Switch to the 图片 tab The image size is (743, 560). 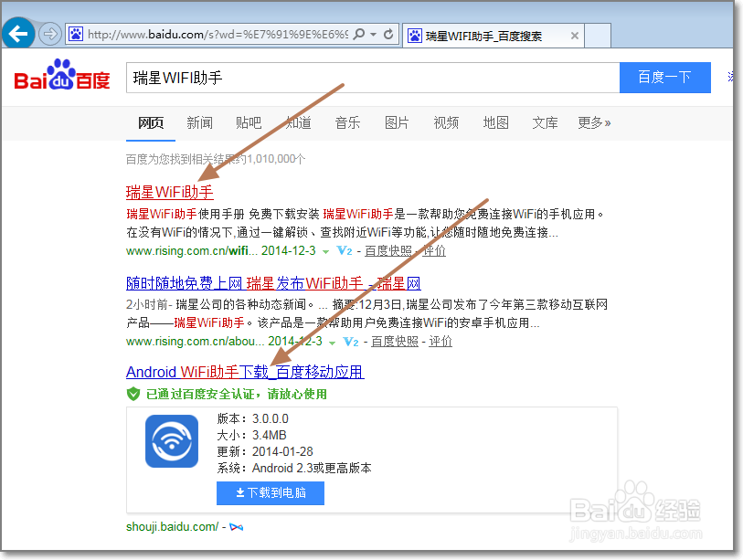pyautogui.click(x=397, y=123)
